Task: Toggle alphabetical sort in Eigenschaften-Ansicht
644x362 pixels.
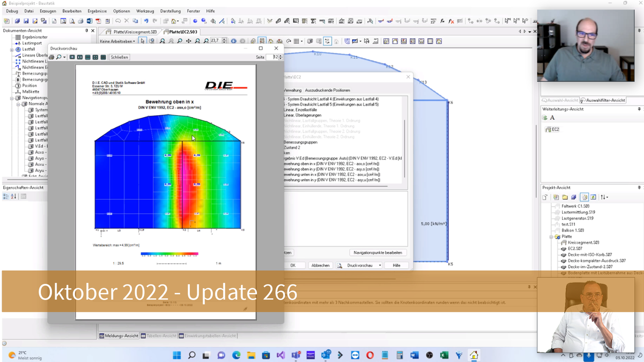Action: [x=13, y=197]
